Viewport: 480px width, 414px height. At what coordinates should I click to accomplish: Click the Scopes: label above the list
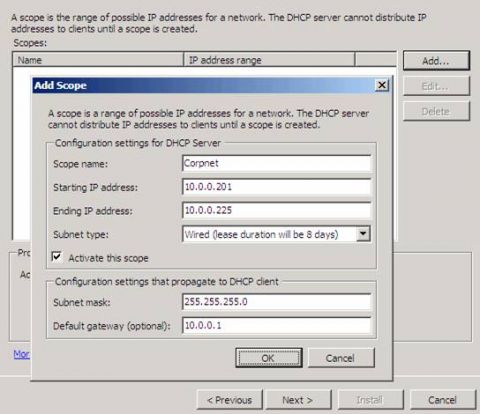pos(30,43)
